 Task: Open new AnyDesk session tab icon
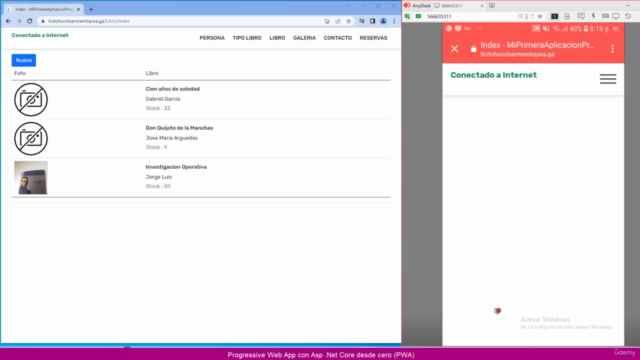(492, 6)
